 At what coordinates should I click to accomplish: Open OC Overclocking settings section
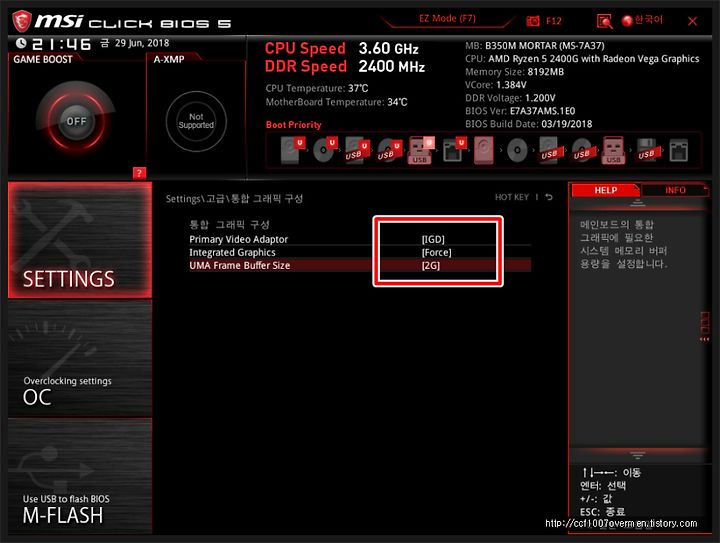tap(80, 359)
